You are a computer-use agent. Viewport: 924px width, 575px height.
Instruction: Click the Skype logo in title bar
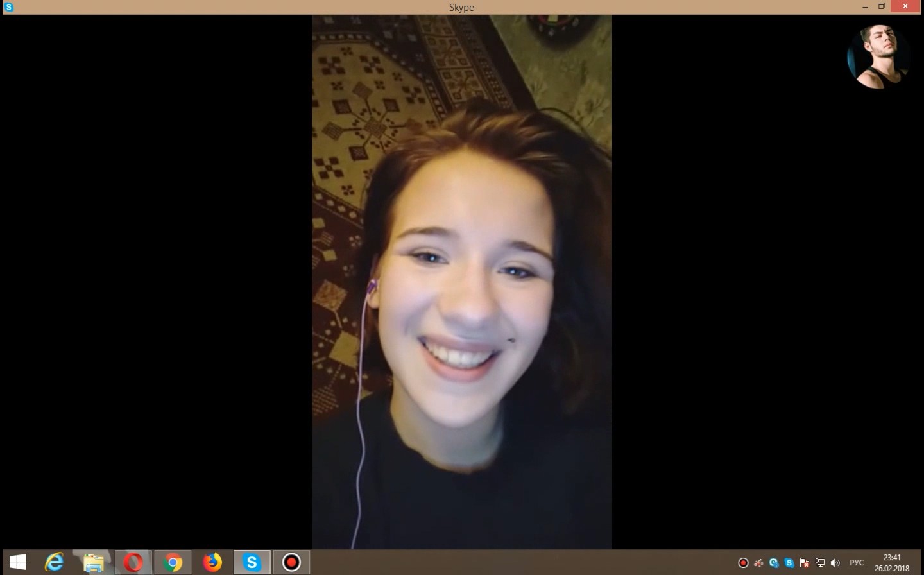point(8,7)
